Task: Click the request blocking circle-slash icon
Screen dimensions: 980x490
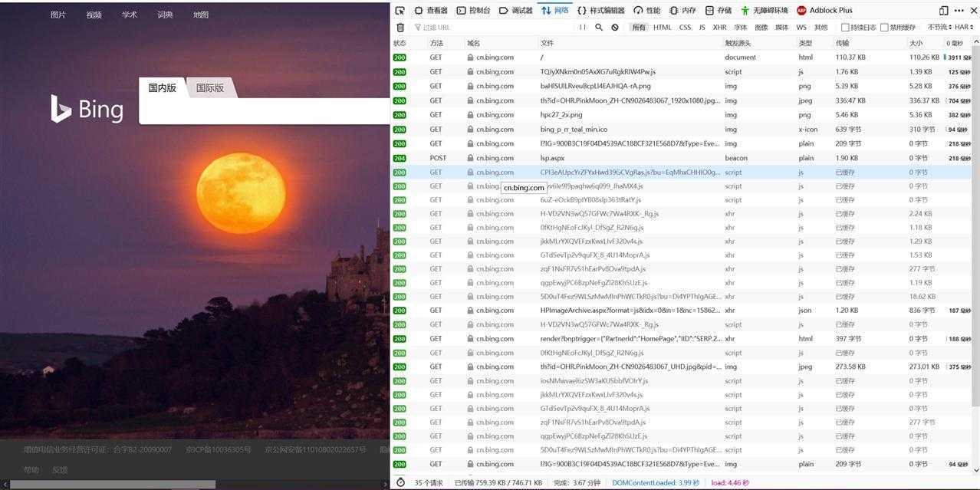Action: 615,27
